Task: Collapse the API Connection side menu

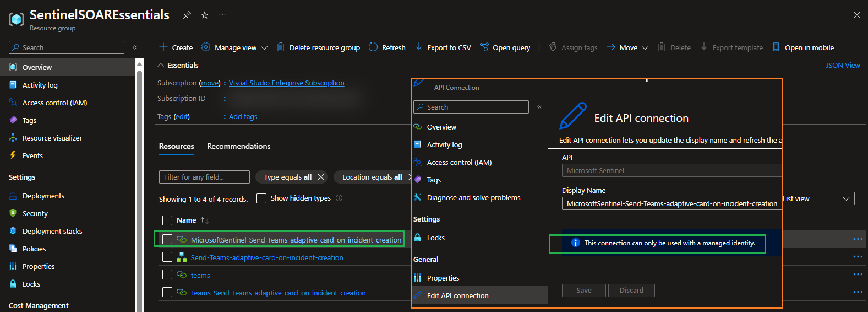Action: [539, 107]
